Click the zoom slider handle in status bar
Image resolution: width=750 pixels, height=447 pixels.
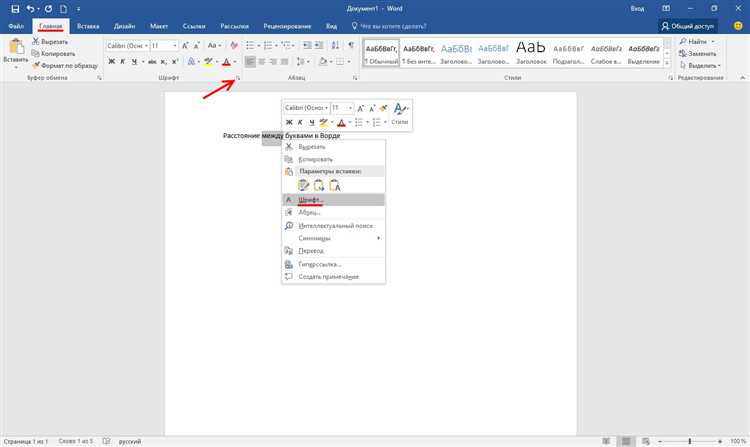[690, 441]
